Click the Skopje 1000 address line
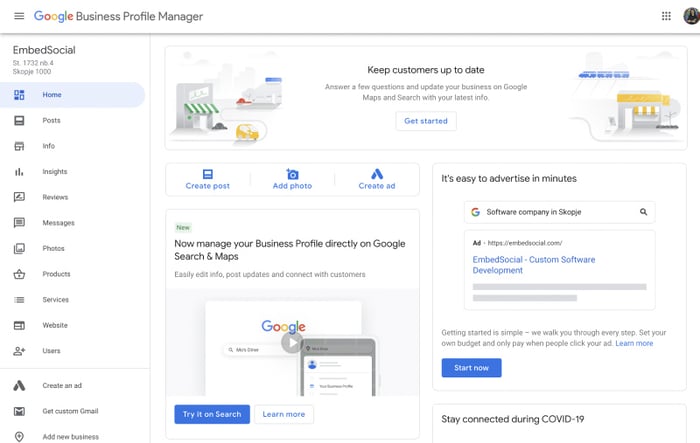This screenshot has height=443, width=700. click(32, 71)
